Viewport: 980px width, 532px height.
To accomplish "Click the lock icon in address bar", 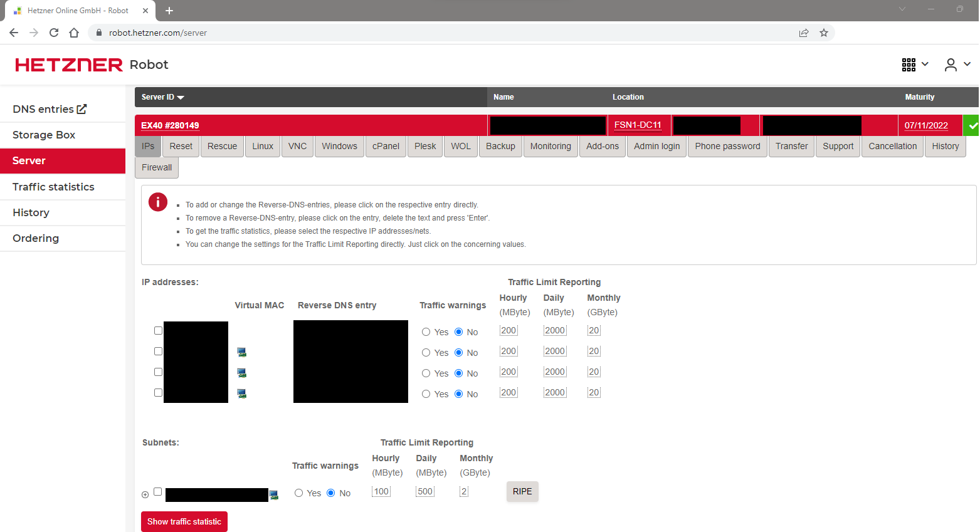I will point(98,33).
